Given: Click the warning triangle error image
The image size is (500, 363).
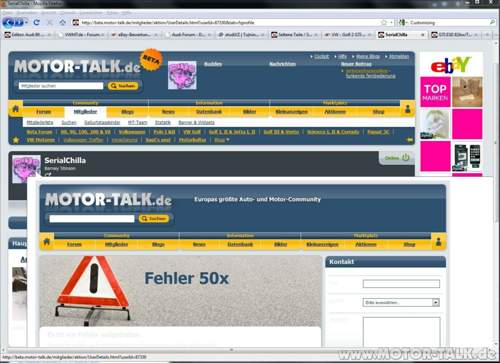Looking at the screenshot, I should 93,290.
